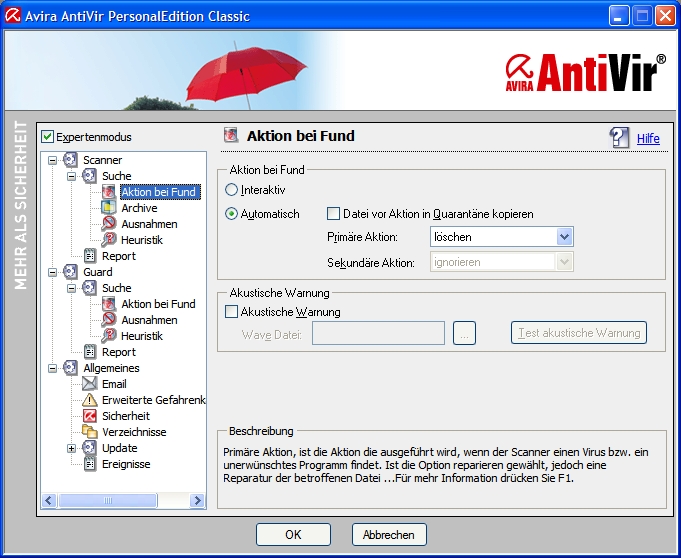The image size is (681, 558).
Task: Collapse Suche node under Guard
Action: click(71, 288)
